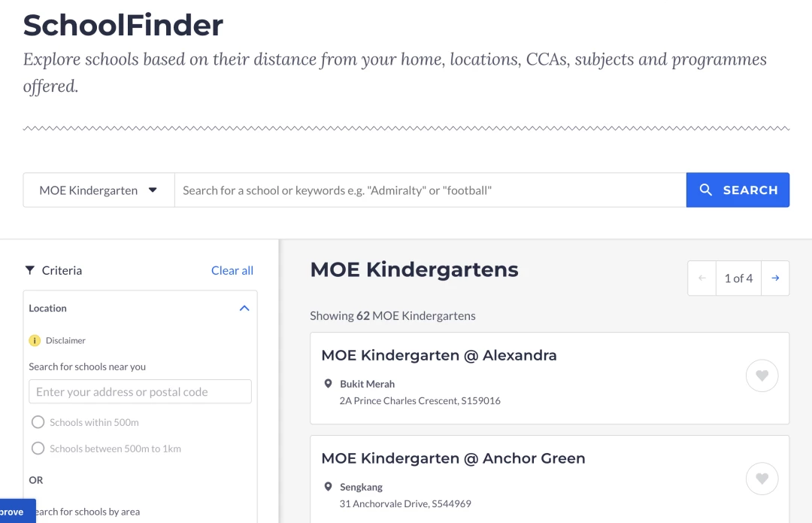Click the Clear all link
812x523 pixels.
pyautogui.click(x=232, y=271)
